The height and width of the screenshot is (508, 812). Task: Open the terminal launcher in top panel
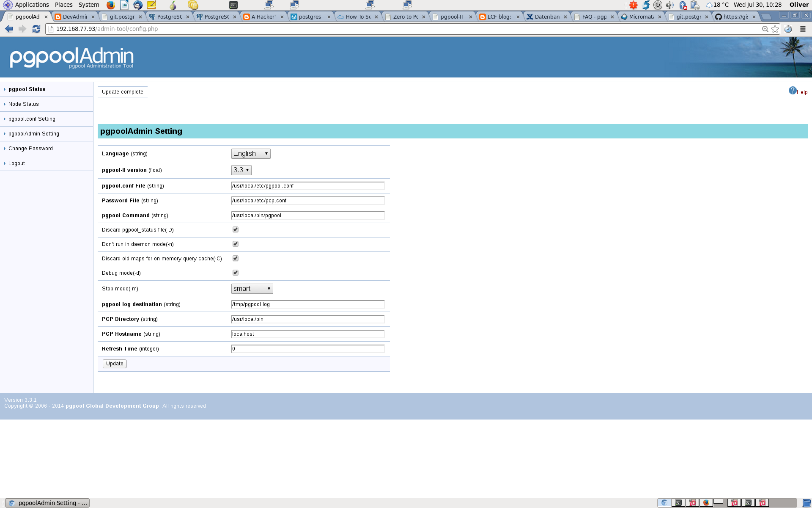coord(233,5)
